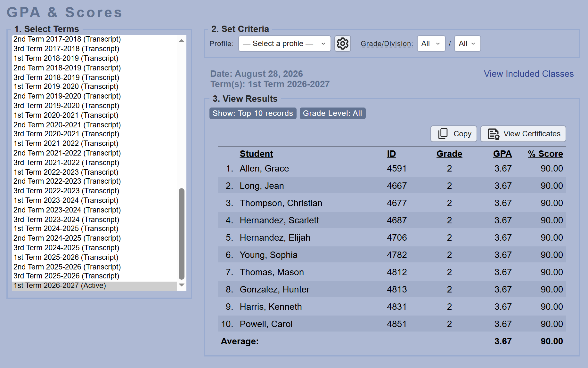
Task: Sort results by Grade column
Action: (x=449, y=154)
